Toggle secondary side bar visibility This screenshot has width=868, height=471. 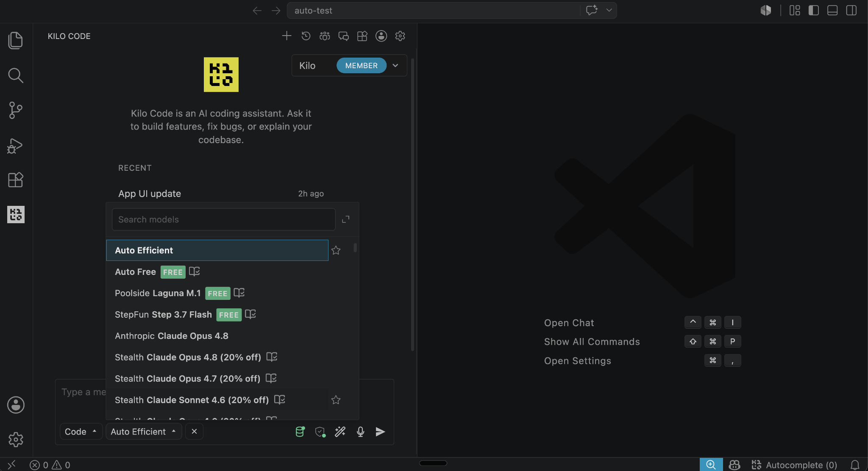851,10
